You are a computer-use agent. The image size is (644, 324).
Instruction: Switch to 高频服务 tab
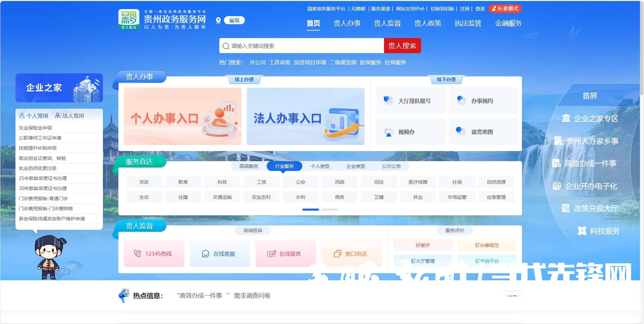click(x=249, y=166)
